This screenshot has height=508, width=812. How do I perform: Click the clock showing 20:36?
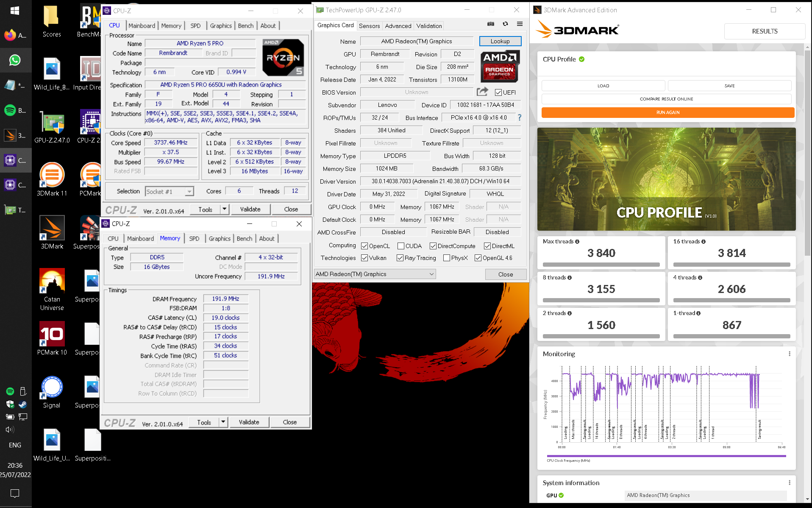(x=15, y=465)
